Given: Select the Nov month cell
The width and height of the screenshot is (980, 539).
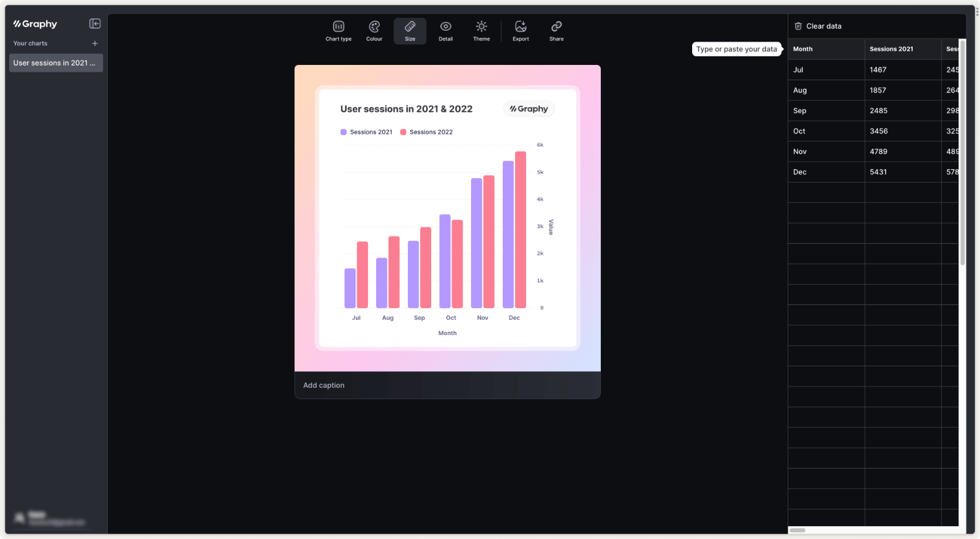Looking at the screenshot, I should tap(826, 151).
